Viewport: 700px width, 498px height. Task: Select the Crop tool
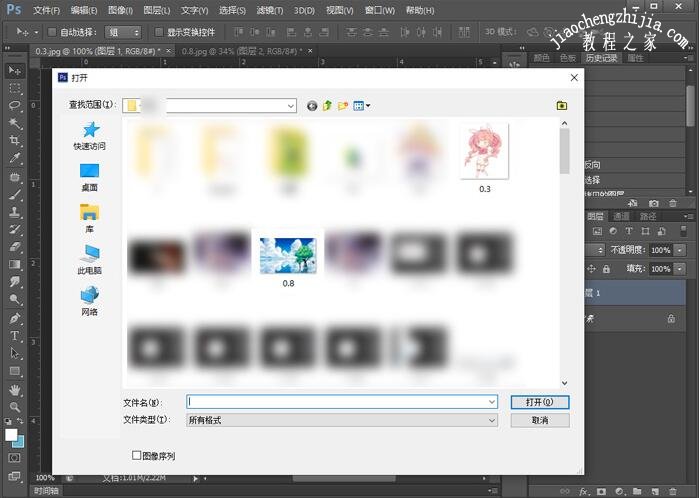pos(15,141)
